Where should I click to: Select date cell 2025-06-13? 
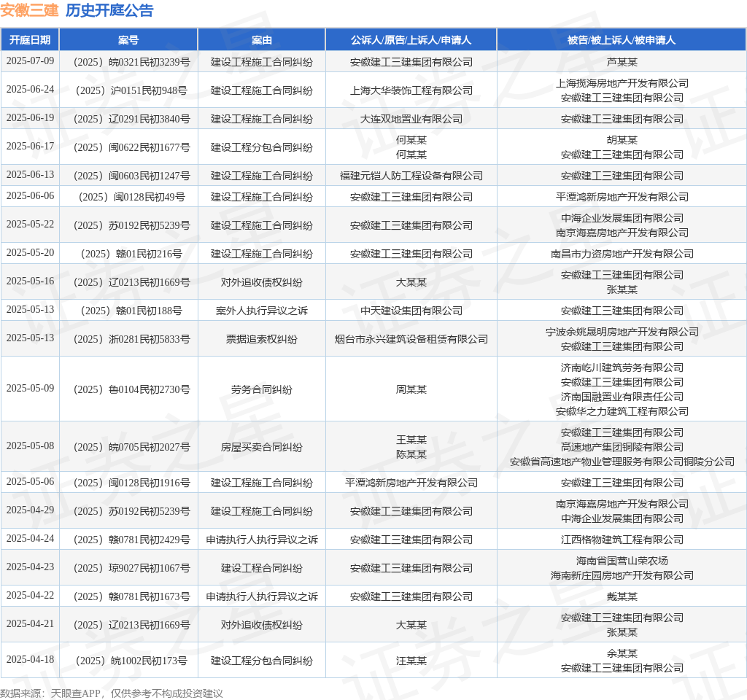point(30,175)
